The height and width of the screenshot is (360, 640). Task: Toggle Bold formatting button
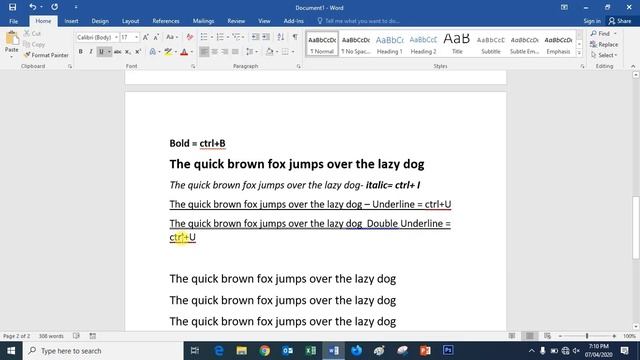click(80, 51)
